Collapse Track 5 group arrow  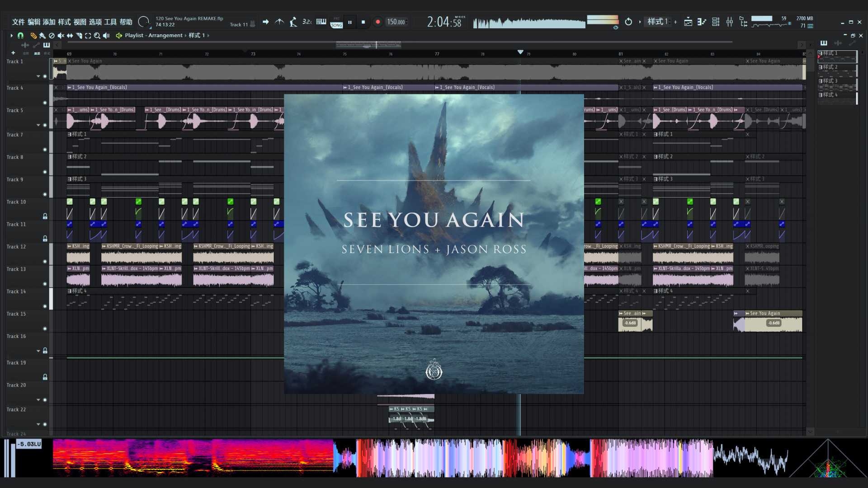pyautogui.click(x=38, y=125)
